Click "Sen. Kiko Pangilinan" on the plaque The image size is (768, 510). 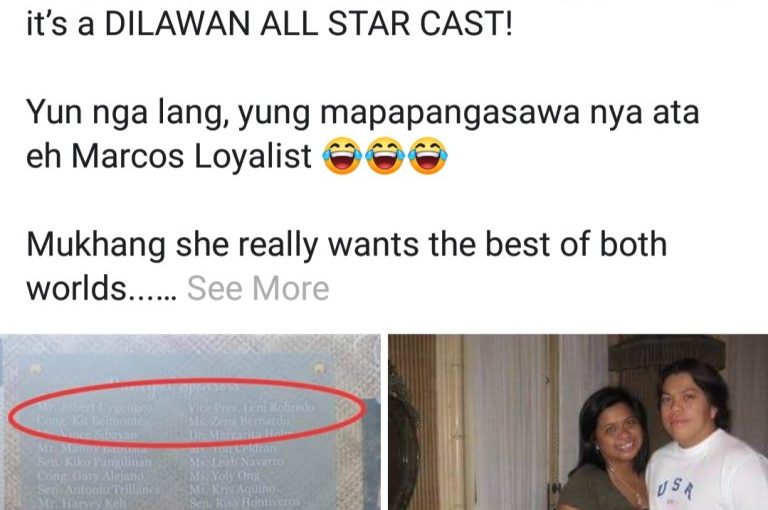click(95, 461)
